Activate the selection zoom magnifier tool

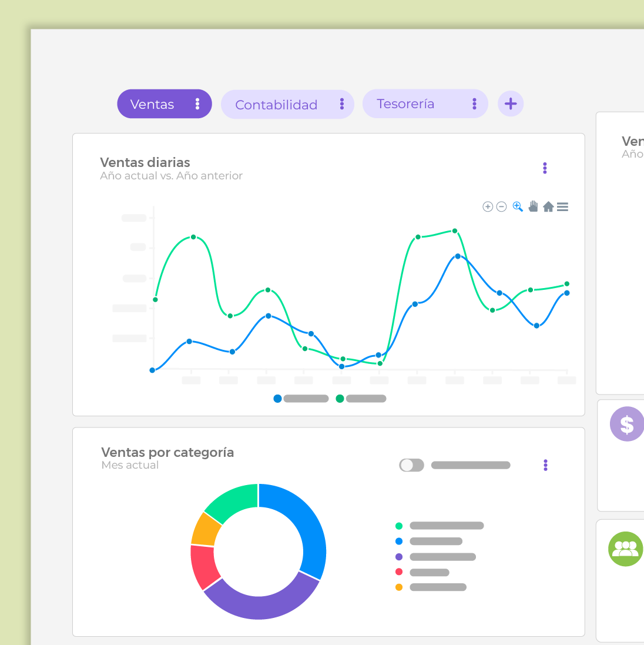click(x=518, y=206)
